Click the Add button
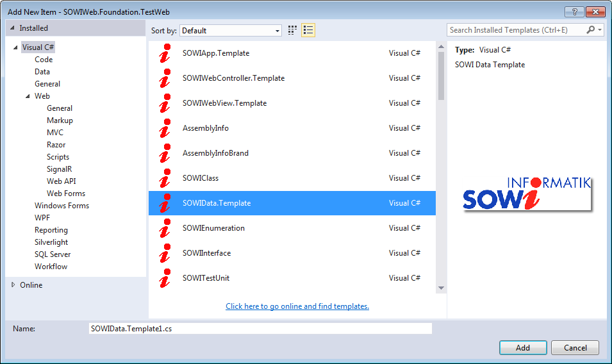The height and width of the screenshot is (364, 612). [523, 347]
